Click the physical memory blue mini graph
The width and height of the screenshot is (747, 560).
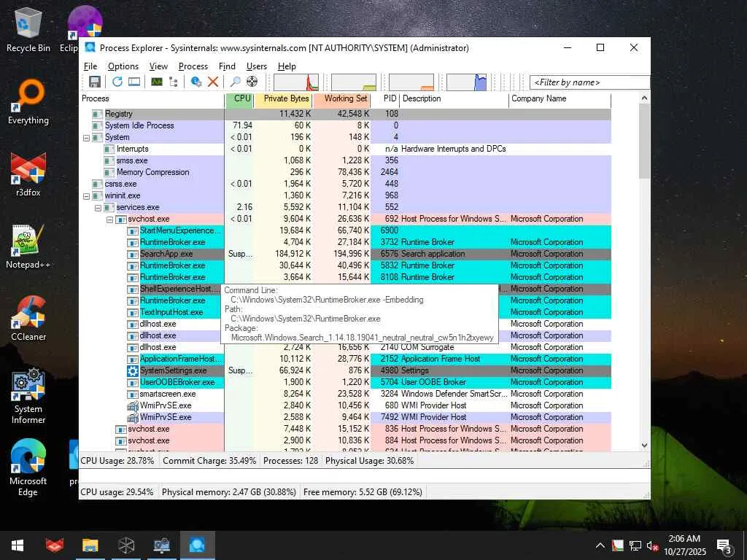point(466,82)
